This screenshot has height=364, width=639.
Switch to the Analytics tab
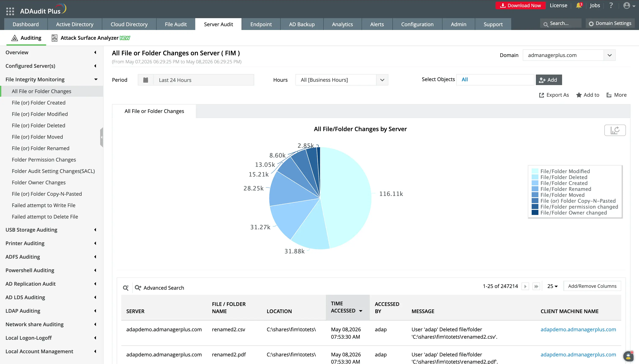coord(342,24)
